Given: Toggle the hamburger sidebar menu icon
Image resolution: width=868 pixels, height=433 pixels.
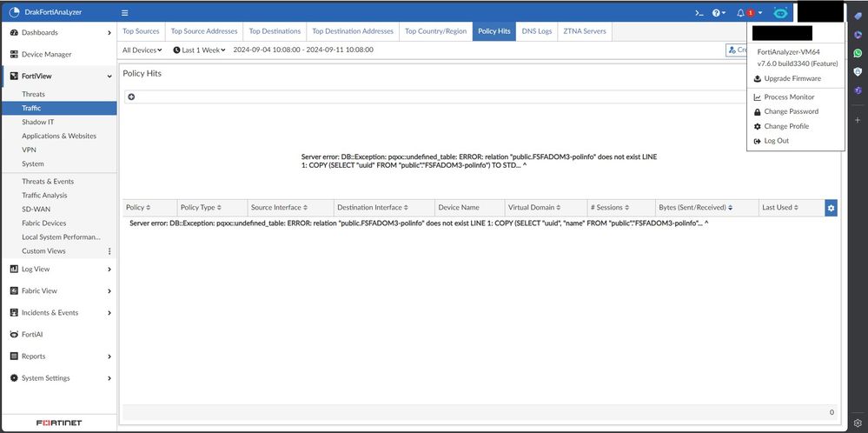Looking at the screenshot, I should [124, 13].
